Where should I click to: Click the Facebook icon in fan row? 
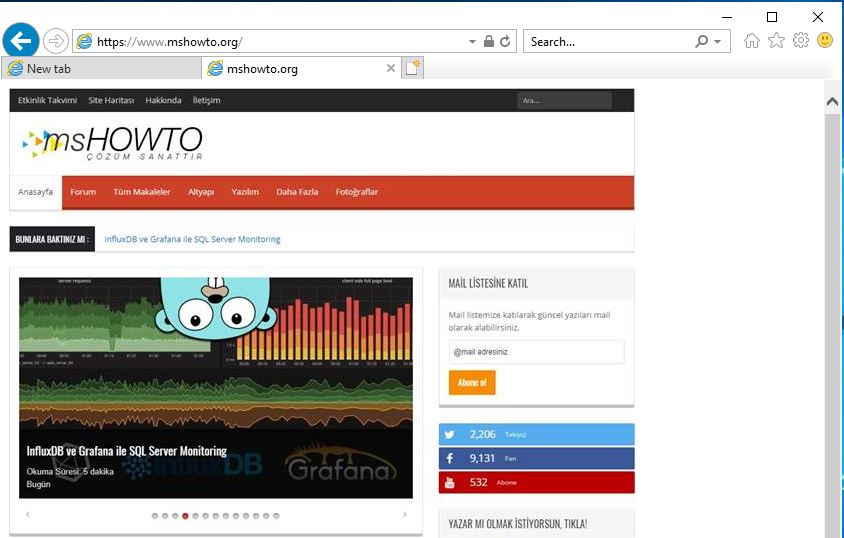[x=449, y=458]
